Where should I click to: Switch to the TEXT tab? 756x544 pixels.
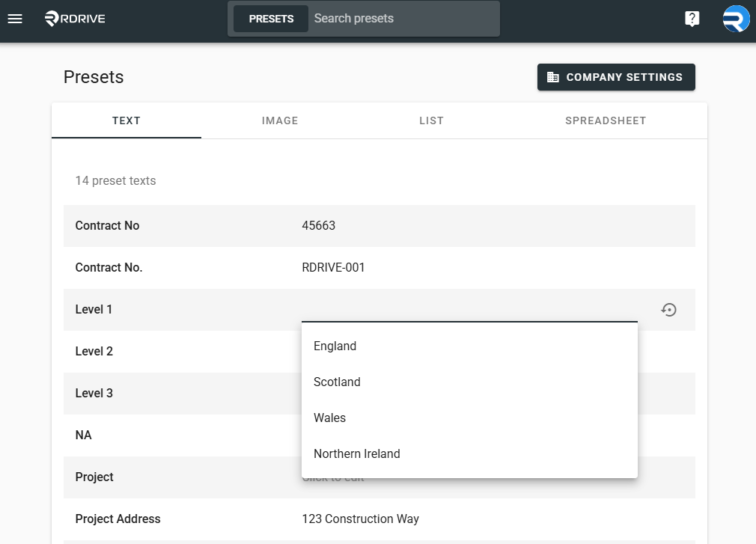[x=126, y=121]
